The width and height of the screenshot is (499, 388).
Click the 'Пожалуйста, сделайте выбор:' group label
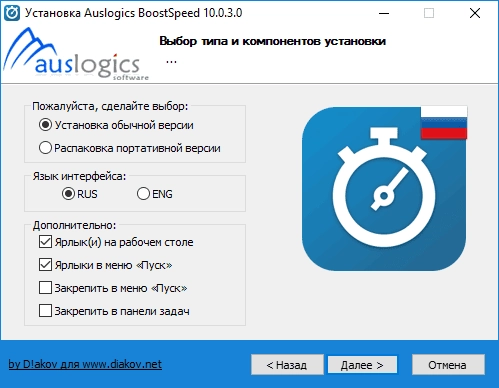coord(110,106)
